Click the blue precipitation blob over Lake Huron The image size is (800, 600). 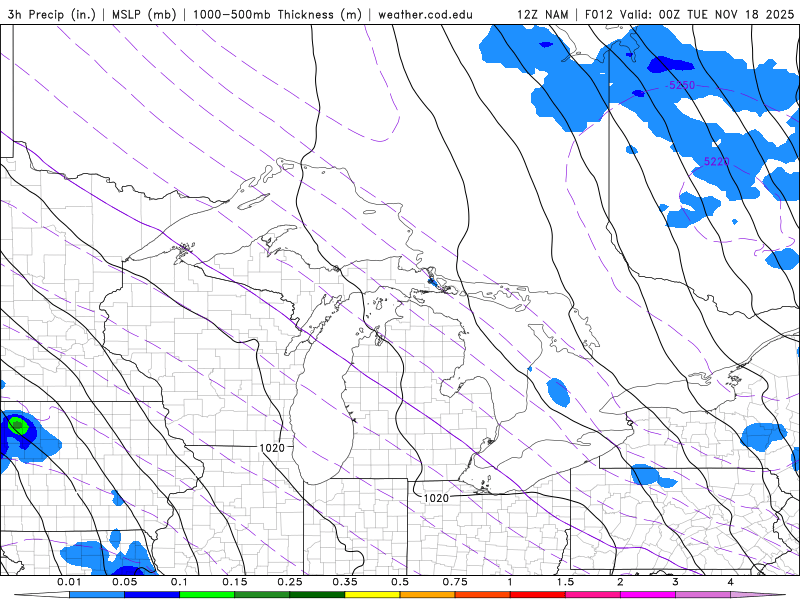558,392
